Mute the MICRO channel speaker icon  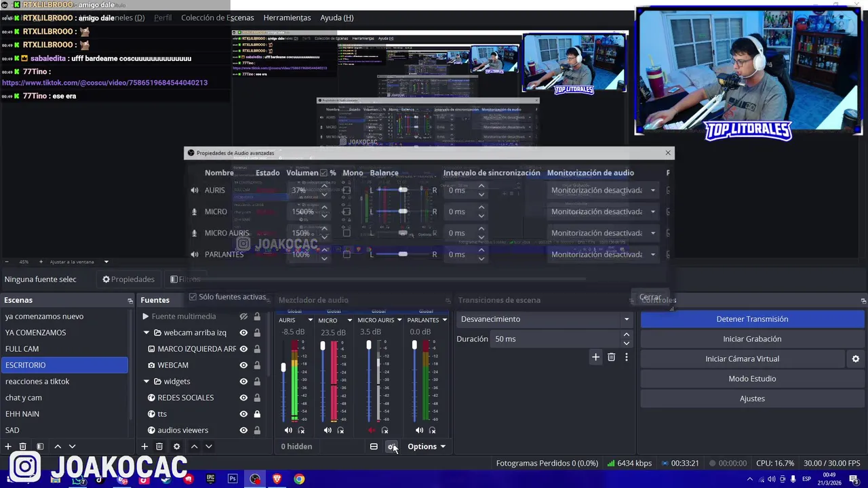tap(328, 430)
